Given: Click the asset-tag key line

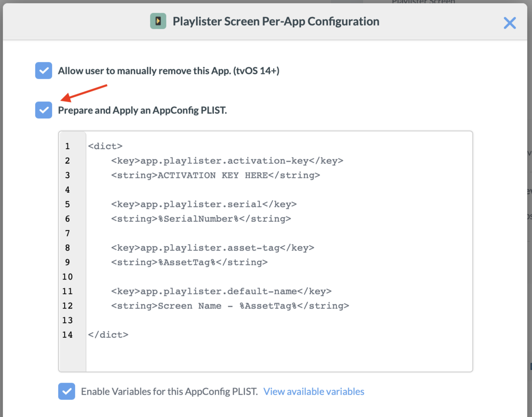Looking at the screenshot, I should pos(212,248).
